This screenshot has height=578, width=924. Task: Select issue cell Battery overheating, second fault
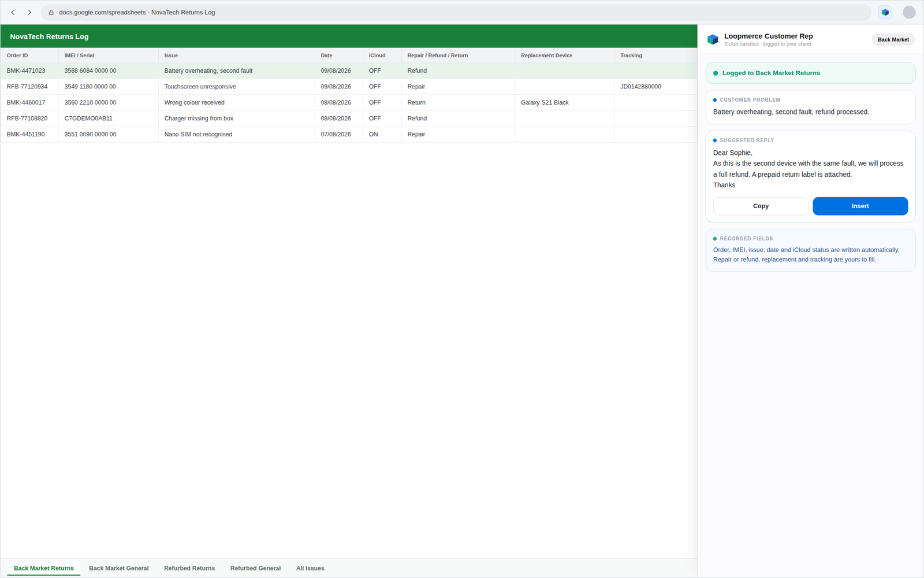click(x=237, y=71)
